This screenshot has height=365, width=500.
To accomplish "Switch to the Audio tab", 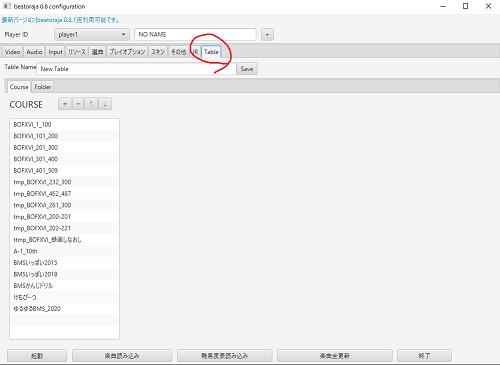I will pos(34,52).
